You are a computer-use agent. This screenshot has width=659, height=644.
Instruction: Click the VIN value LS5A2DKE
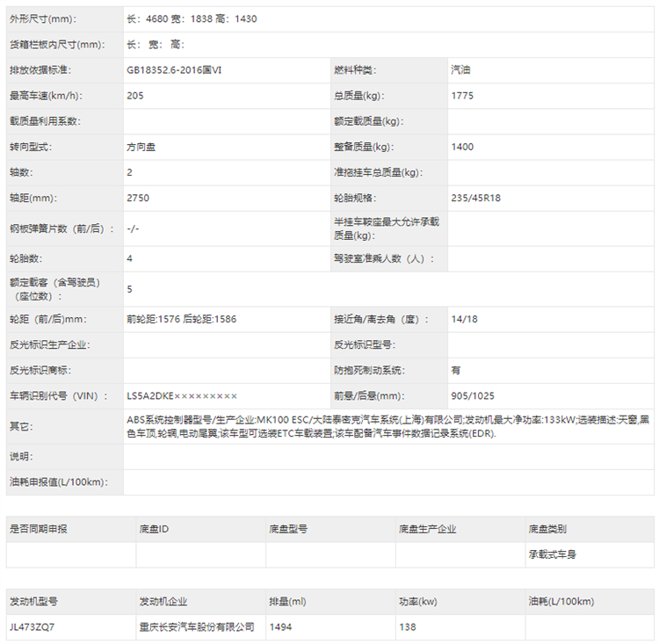click(182, 396)
